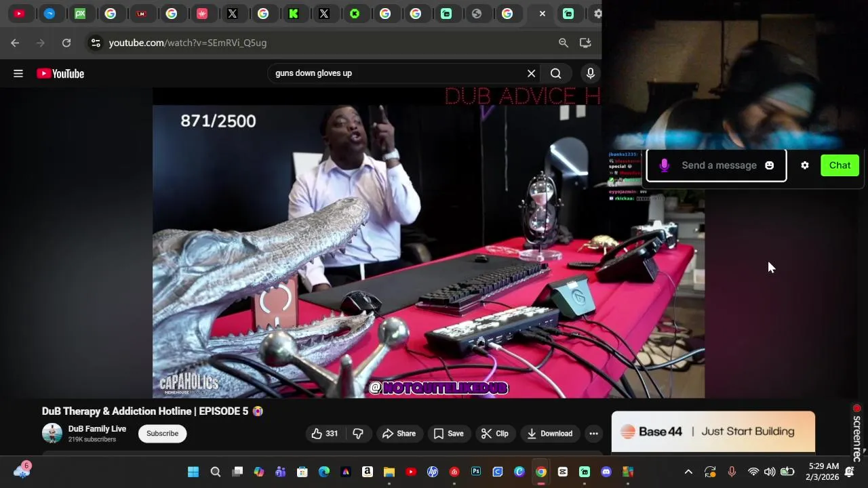Click the screenrec red record indicator
This screenshot has height=488, width=868.
point(856,408)
